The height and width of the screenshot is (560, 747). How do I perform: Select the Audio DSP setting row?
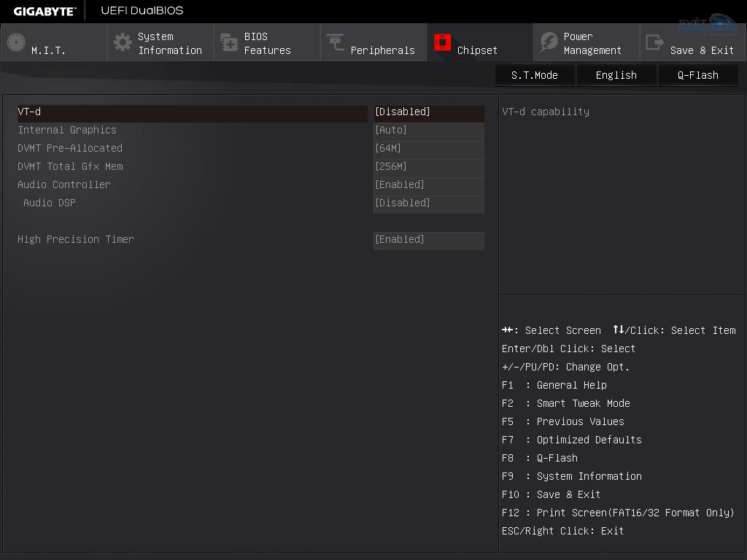49,203
